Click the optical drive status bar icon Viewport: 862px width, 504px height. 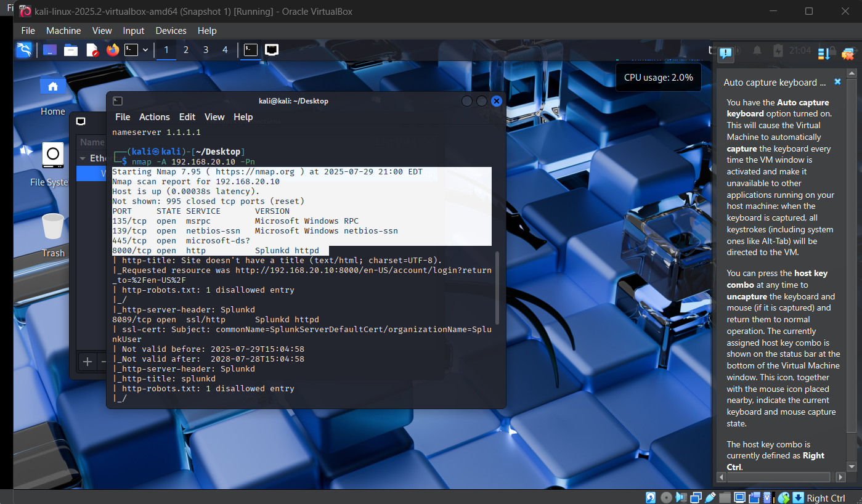coord(666,497)
